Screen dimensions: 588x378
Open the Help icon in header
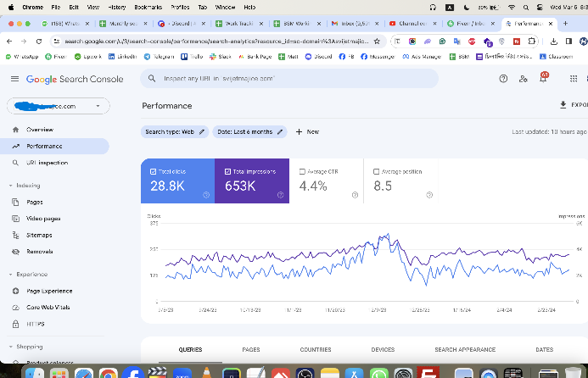[x=503, y=79]
